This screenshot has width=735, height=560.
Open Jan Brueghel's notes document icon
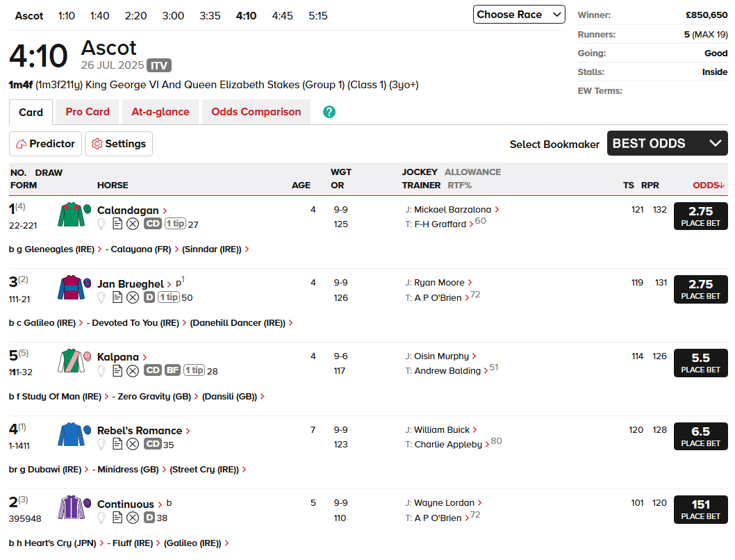pos(117,297)
